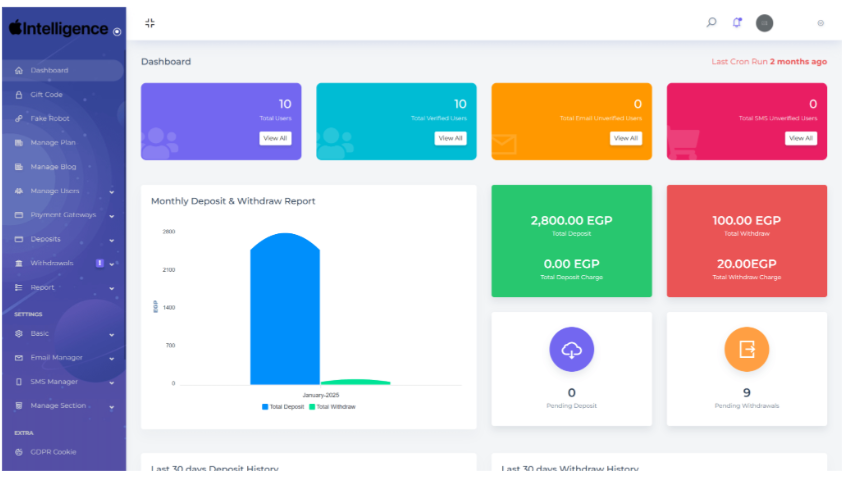This screenshot has width=844, height=482.
Task: Open the search magnifier in top bar
Action: click(711, 22)
